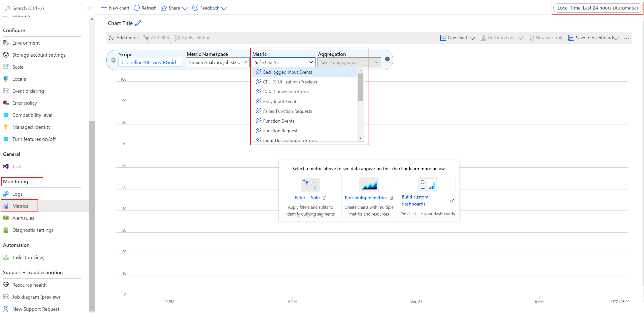Remove the metric using the X icon

[x=387, y=59]
